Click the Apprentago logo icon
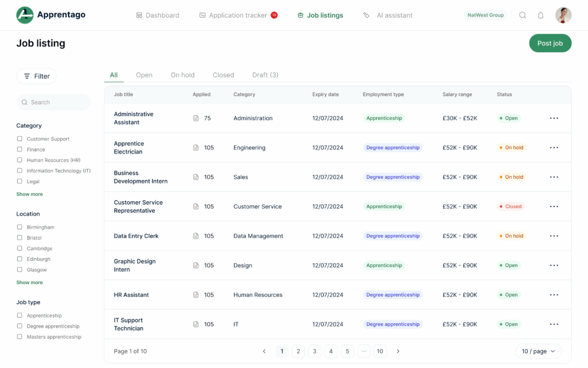Image resolution: width=588 pixels, height=368 pixels. (x=25, y=16)
